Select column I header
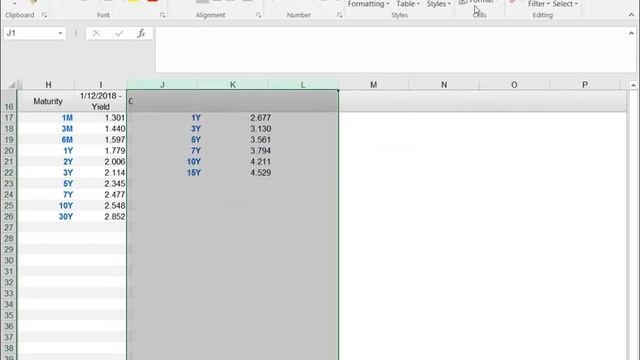This screenshot has height=360, width=640. (100, 84)
